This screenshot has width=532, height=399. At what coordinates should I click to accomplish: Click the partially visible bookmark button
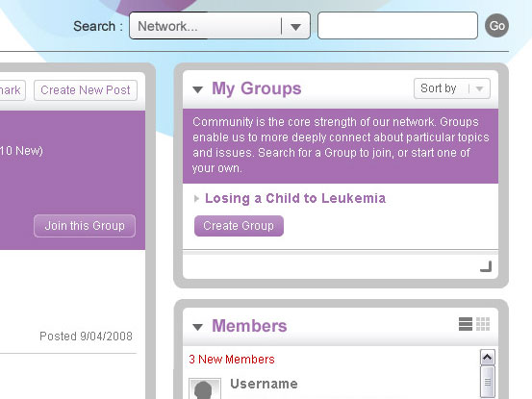click(13, 90)
